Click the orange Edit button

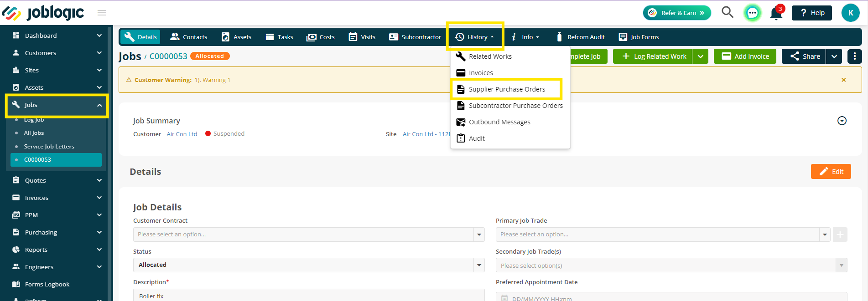tap(831, 172)
